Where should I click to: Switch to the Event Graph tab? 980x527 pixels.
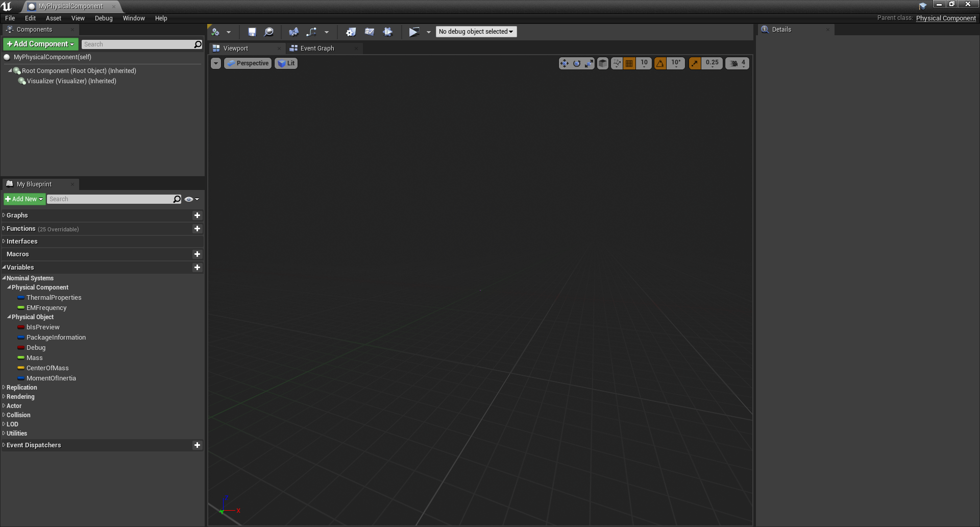317,49
